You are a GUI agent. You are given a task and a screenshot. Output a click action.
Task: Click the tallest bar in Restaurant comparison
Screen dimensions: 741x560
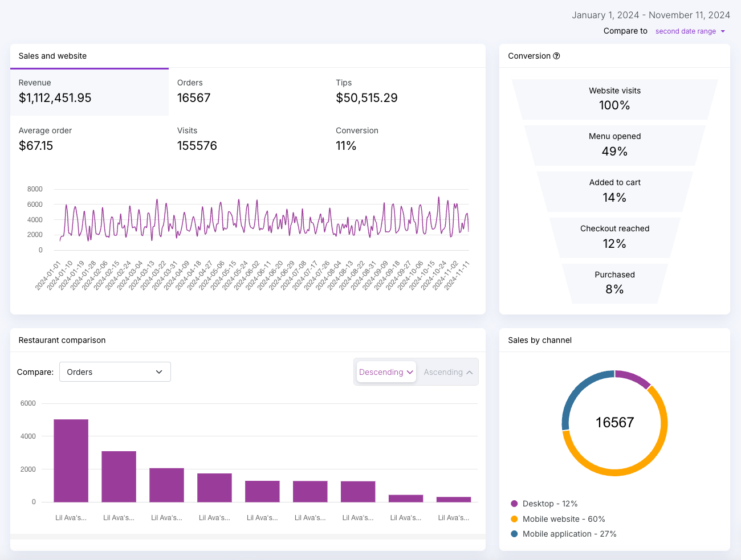click(x=71, y=460)
